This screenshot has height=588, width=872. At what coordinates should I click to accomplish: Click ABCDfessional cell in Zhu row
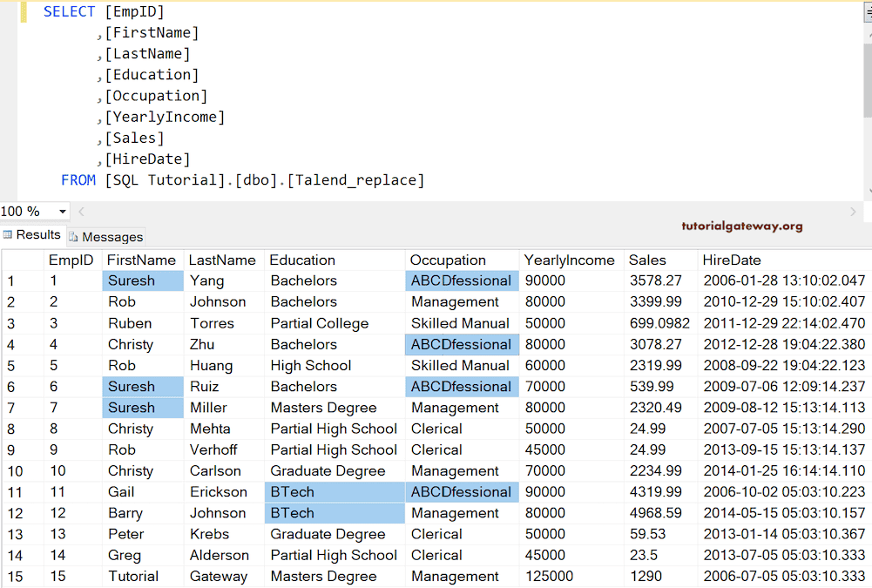click(x=463, y=344)
